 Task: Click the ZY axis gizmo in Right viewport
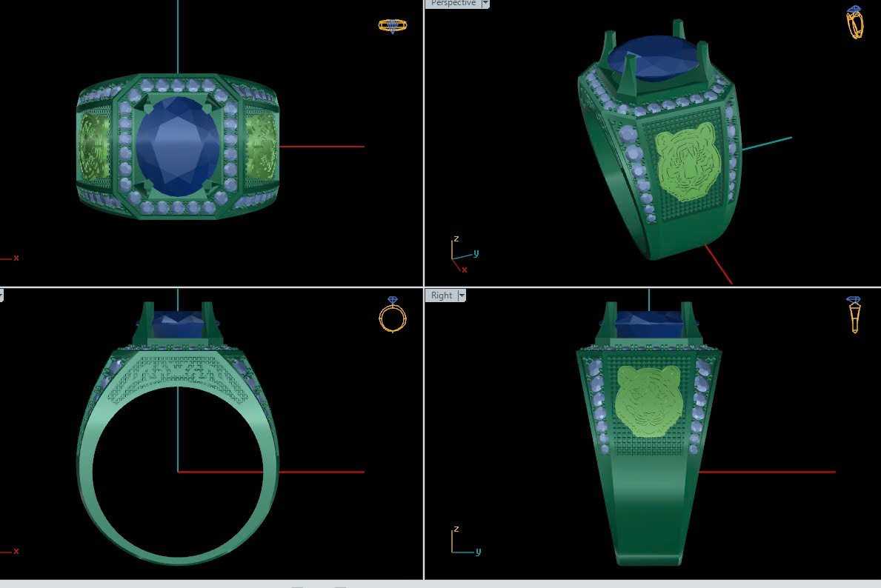[x=461, y=544]
